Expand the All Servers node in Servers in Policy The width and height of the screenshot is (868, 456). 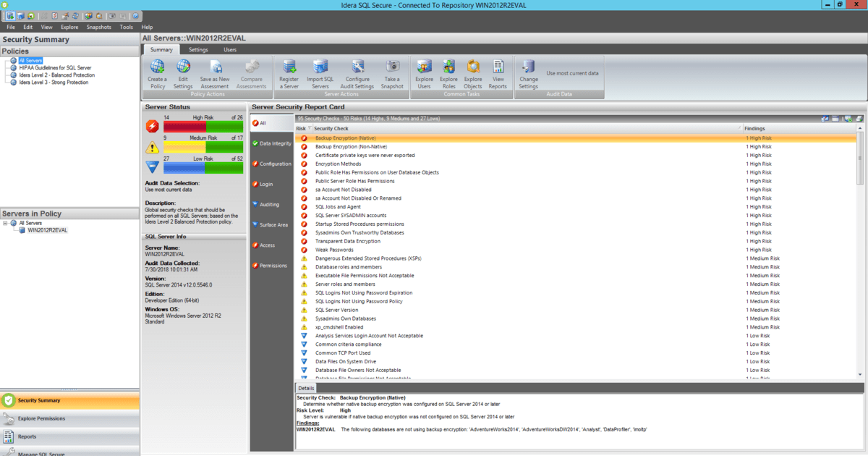[6, 222]
